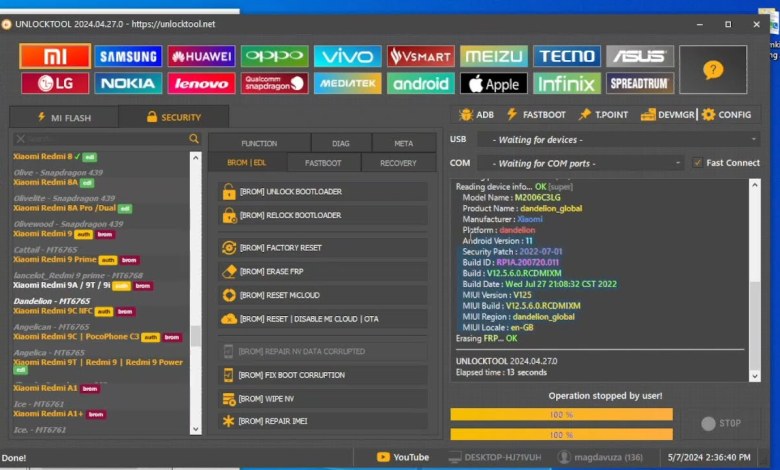Screen dimensions: 780x470
Task: Click [BROM] ERASE FRP button
Action: 322,271
